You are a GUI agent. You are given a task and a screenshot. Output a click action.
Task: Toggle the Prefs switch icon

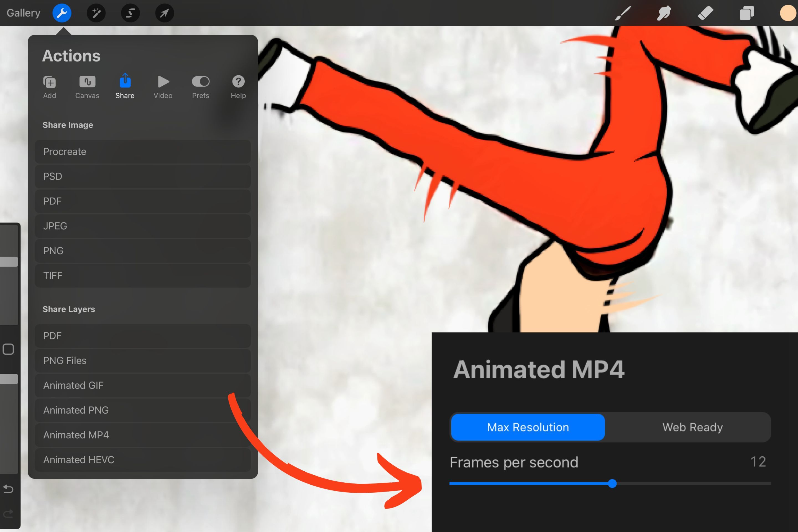[200, 81]
